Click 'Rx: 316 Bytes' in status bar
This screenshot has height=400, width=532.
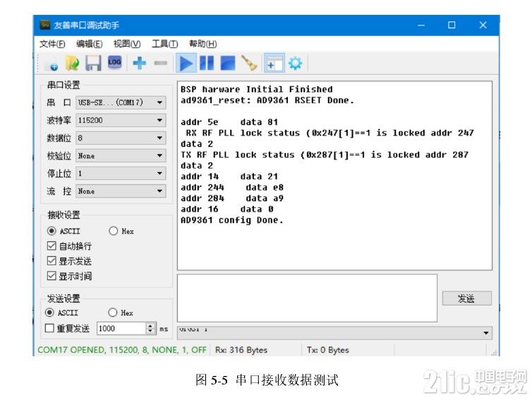pyautogui.click(x=241, y=350)
